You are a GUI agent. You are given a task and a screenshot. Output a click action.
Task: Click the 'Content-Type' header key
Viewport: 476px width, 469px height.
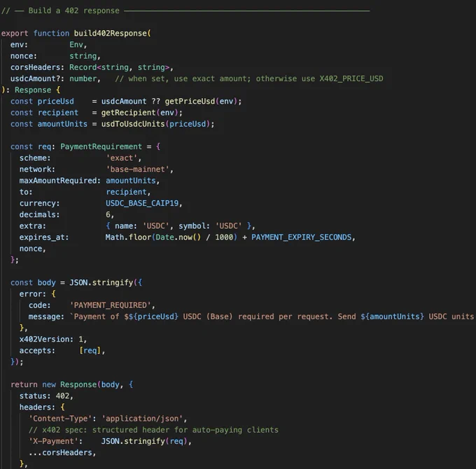tap(60, 419)
